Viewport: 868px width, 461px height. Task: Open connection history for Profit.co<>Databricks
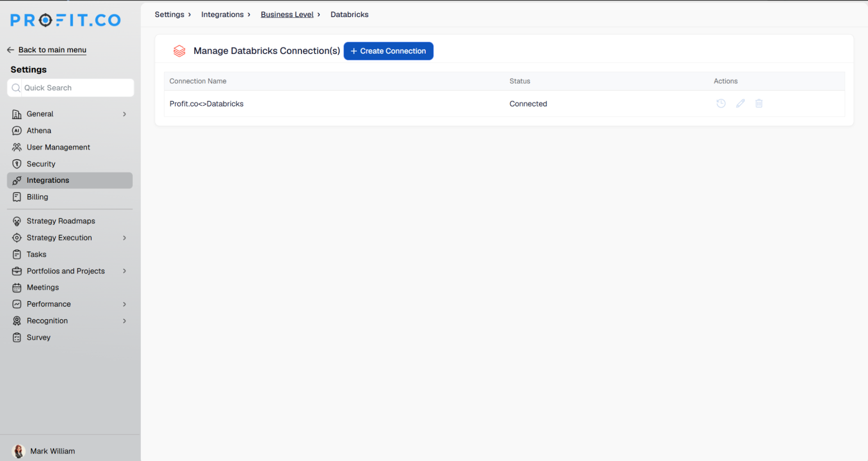(x=721, y=103)
